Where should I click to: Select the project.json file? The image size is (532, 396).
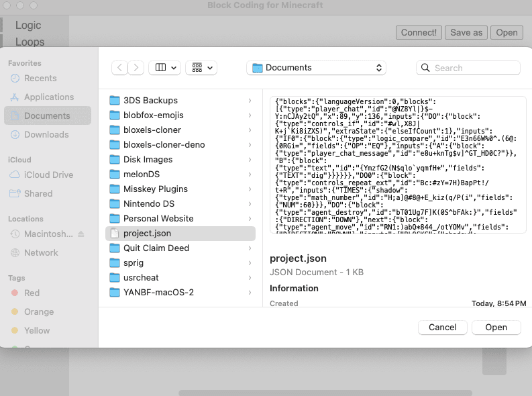(147, 234)
